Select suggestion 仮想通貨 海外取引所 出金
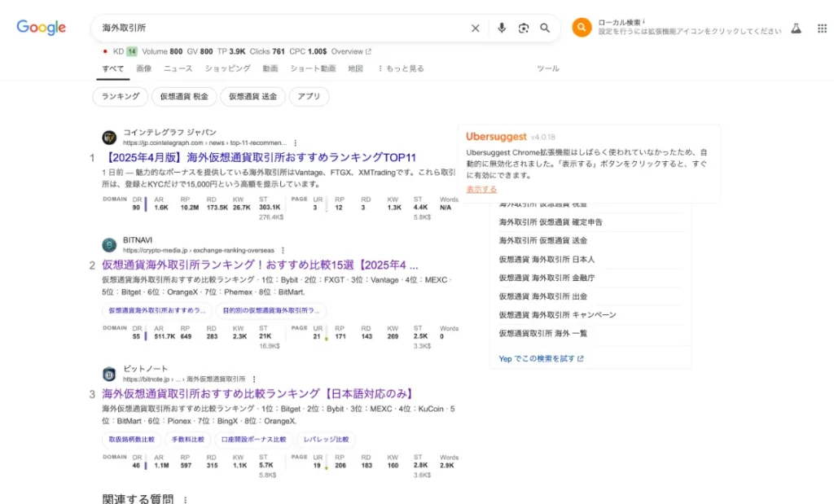Screen dimensions: 834x504 coord(543,296)
